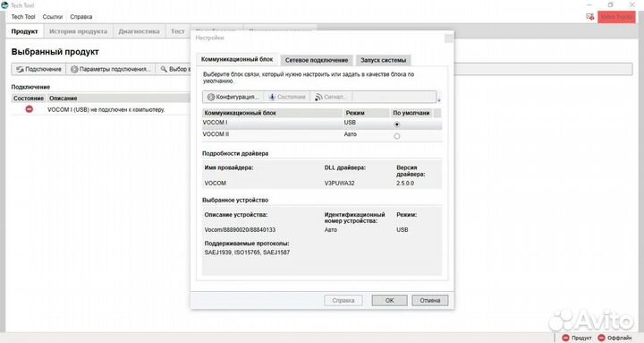The height and width of the screenshot is (343, 644).
Task: Click the USB mode cell for VOCOM I
Action: click(350, 123)
